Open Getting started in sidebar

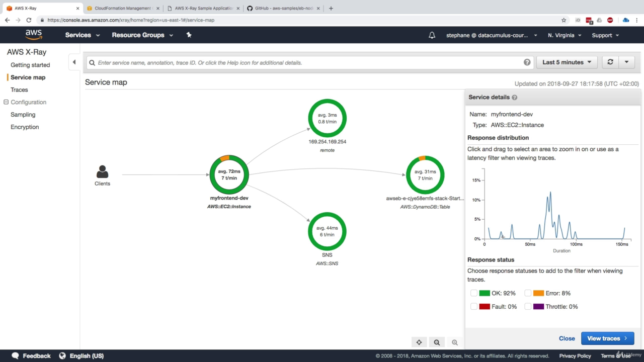[30, 65]
